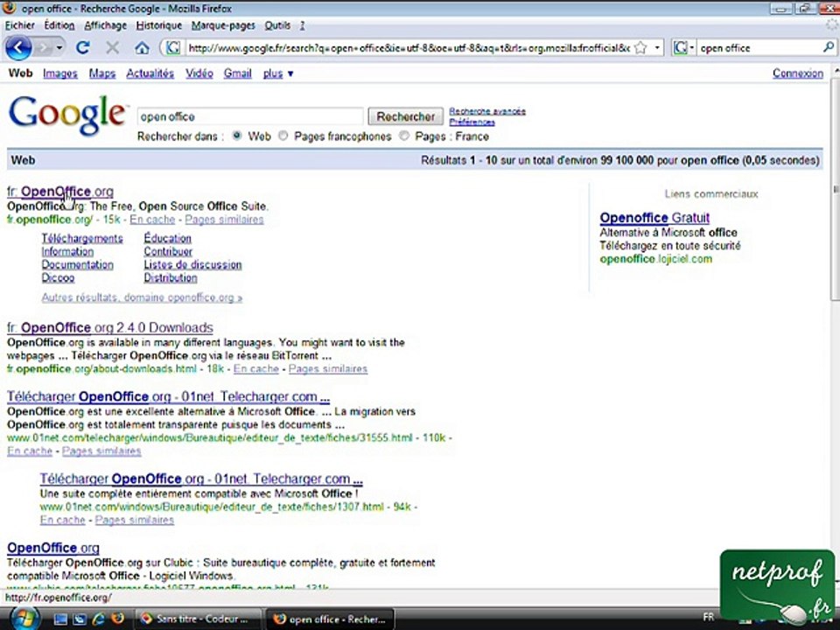Open the Outils menu
The image size is (840, 630).
[x=277, y=25]
